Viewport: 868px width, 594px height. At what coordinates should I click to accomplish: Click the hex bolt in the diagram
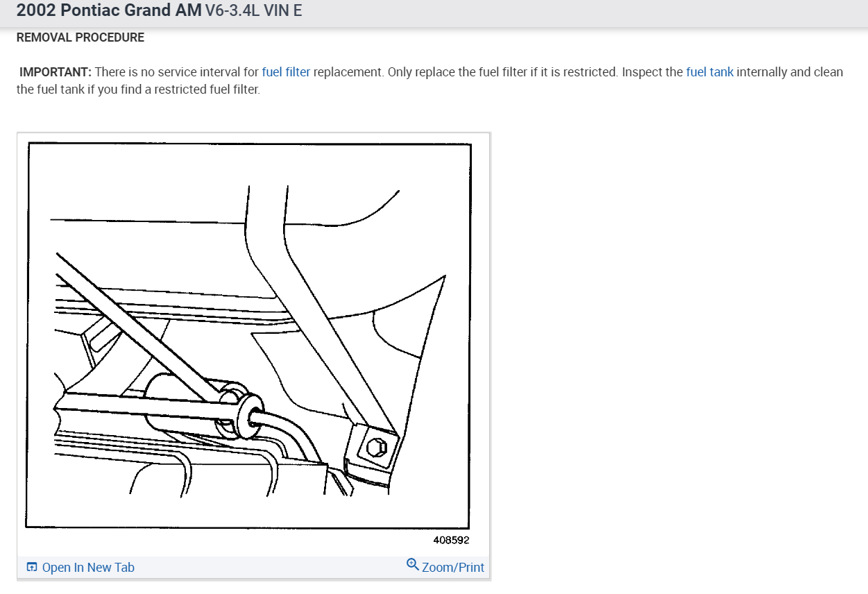tap(377, 448)
